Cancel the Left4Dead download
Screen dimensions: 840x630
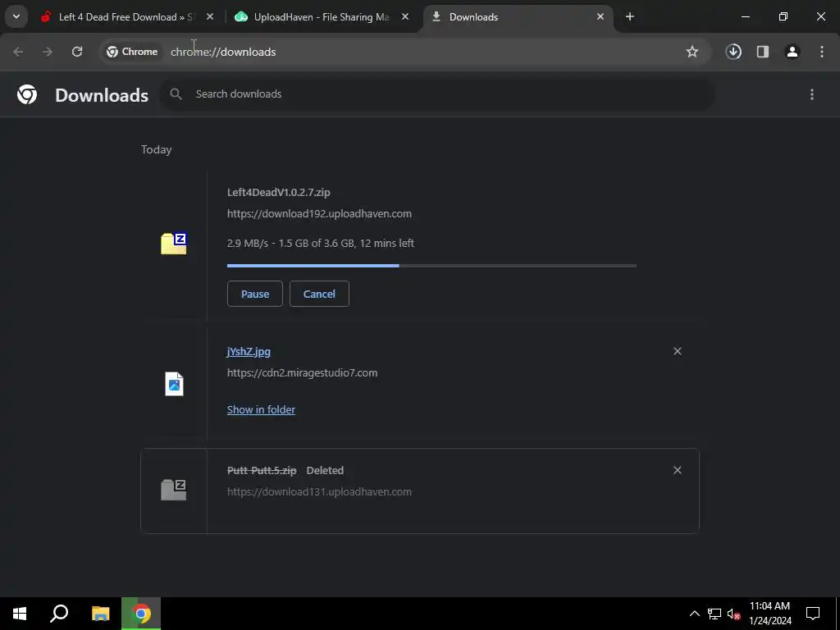(x=319, y=294)
